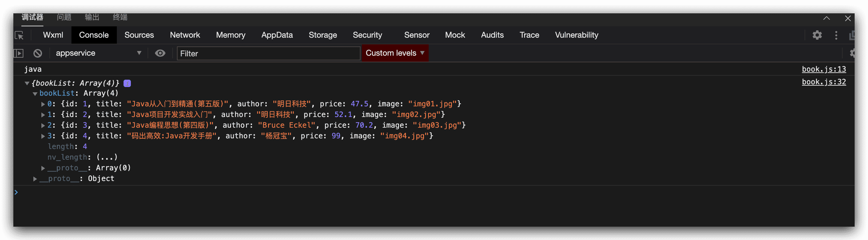Click the purple info badge beside bookList
Viewport: 868px width, 240px height.
point(128,83)
